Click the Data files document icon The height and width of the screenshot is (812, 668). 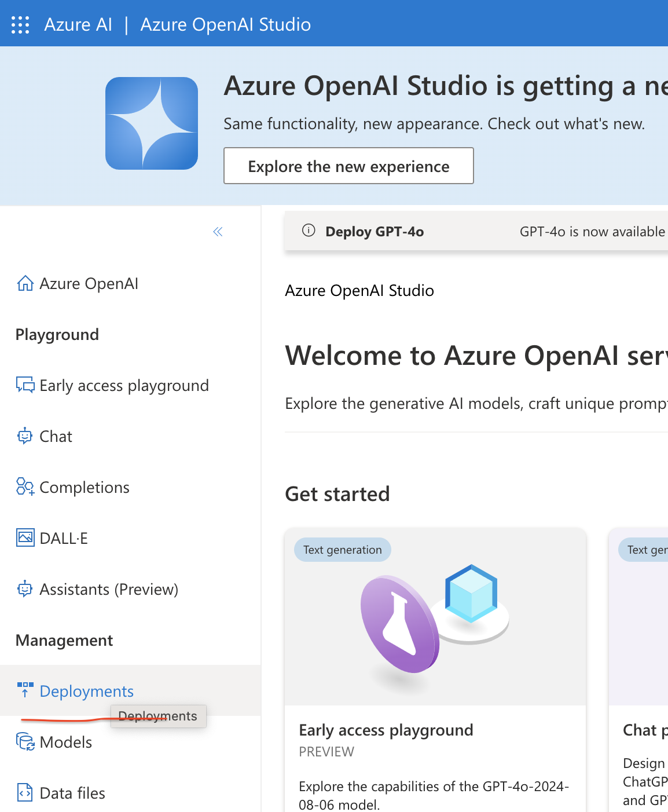[x=25, y=793]
